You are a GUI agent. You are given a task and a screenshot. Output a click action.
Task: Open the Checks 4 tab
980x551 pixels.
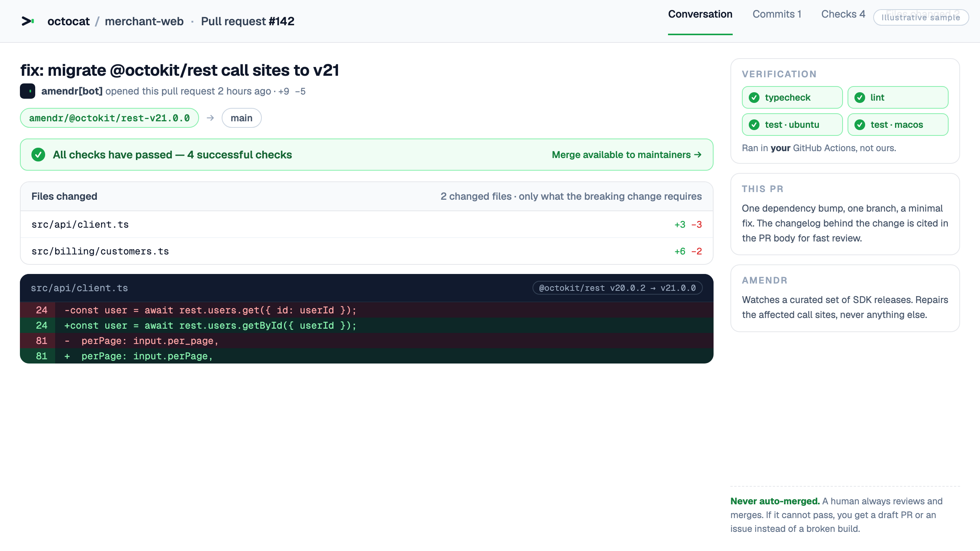[843, 14]
